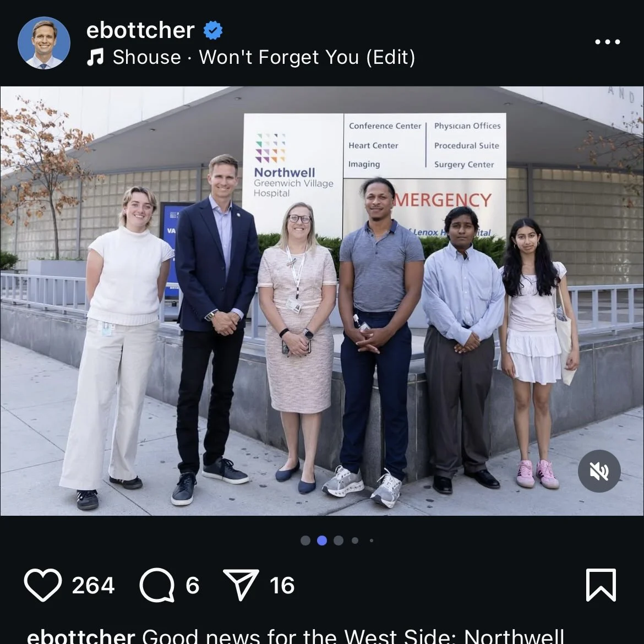Share post with paper plane icon
Image resolution: width=644 pixels, height=644 pixels.
pos(241,585)
